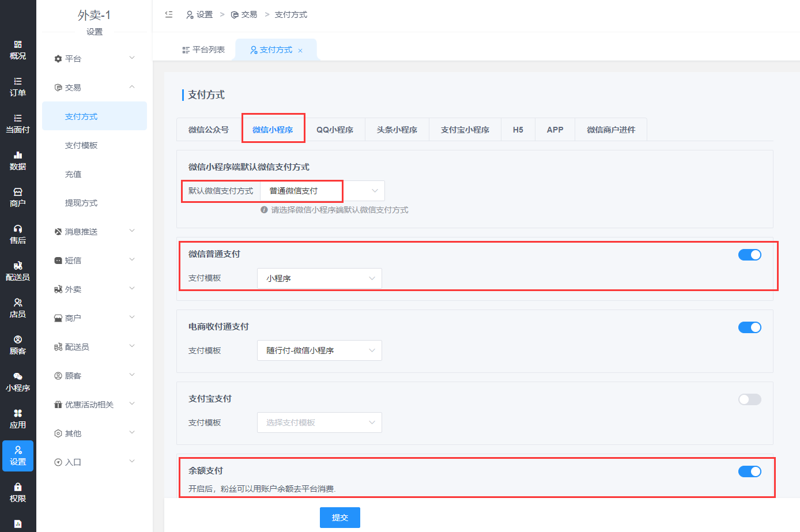The width and height of the screenshot is (800, 532).
Task: Open the 平台列表 page tab
Action: 203,50
